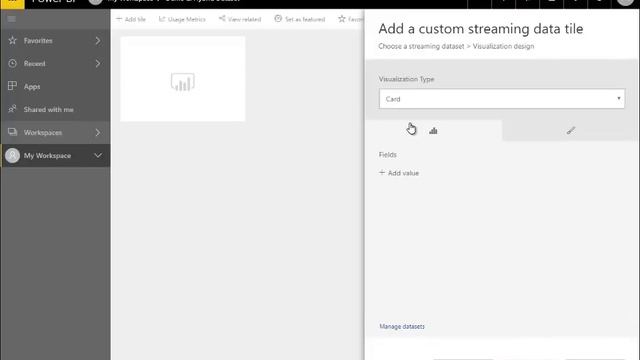Image resolution: width=640 pixels, height=360 pixels.
Task: Switch to the Format pencil tab
Action: point(571,131)
